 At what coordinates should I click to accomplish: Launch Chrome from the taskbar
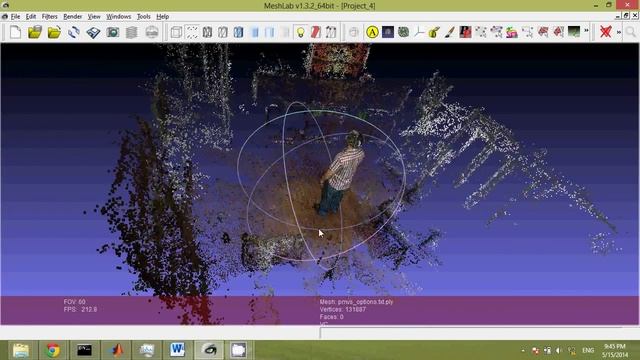click(53, 350)
